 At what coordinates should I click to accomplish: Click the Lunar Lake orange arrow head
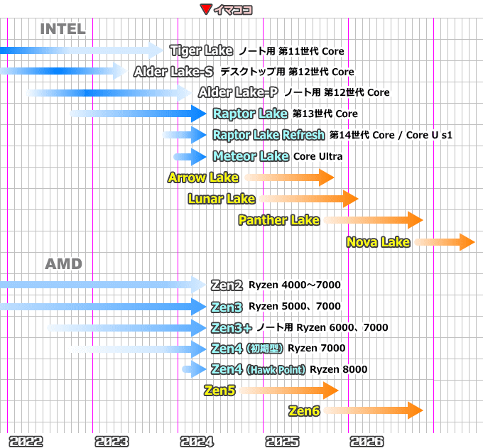coord(351,199)
